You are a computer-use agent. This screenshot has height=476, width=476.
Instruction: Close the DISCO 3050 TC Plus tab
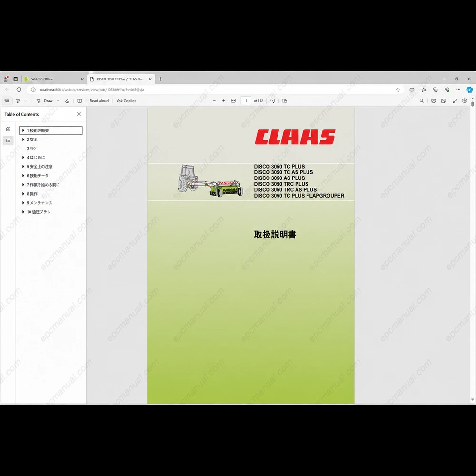coord(150,79)
